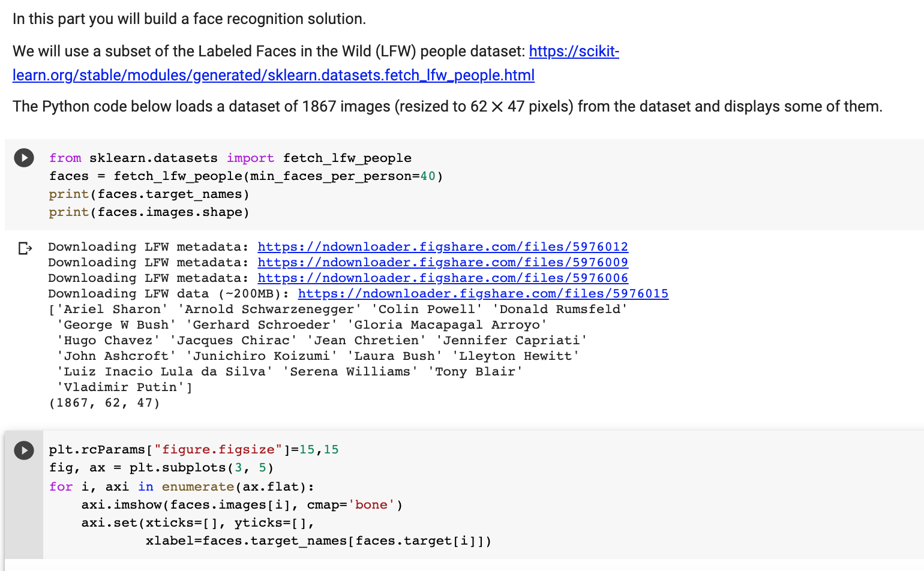Open the LFW metadata link ending in 5976009
This screenshot has height=571, width=924.
click(443, 262)
